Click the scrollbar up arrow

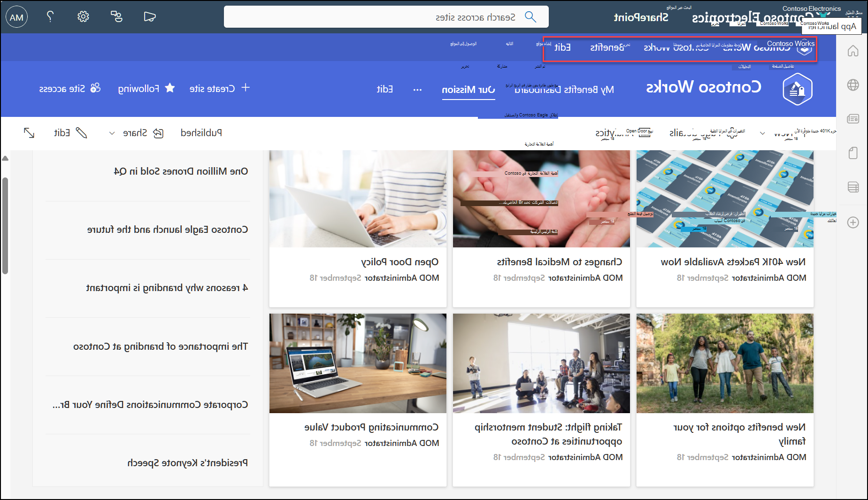(x=5, y=159)
